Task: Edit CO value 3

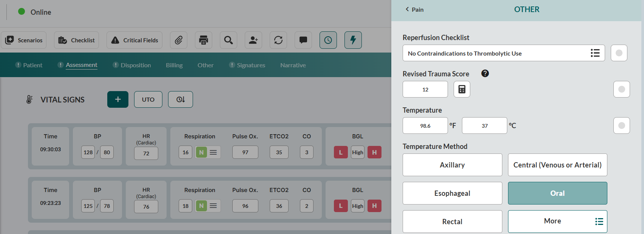Action: click(x=307, y=152)
